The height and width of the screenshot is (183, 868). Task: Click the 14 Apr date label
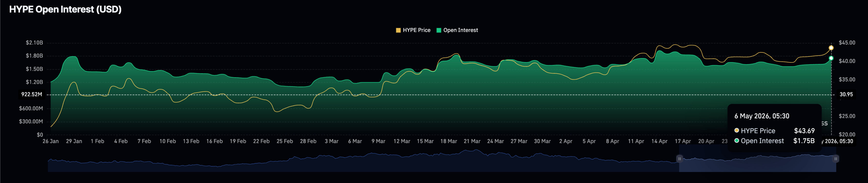click(x=659, y=141)
